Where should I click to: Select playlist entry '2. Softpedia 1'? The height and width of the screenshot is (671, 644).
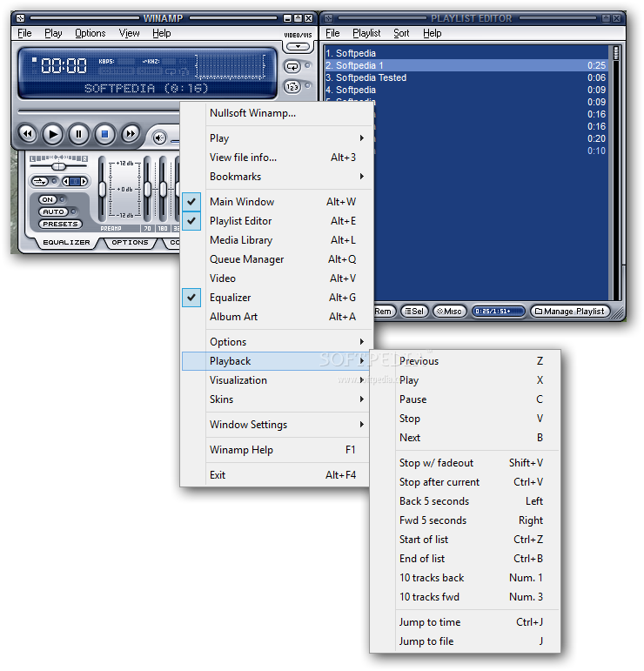466,65
